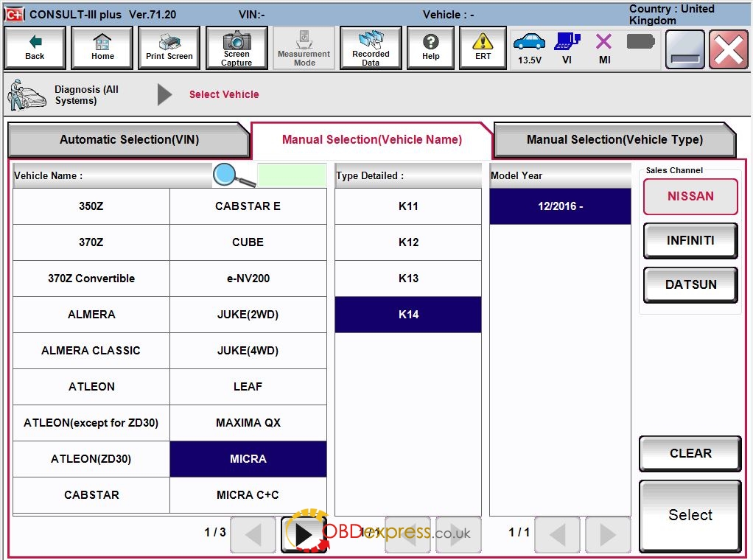Click the Diagnosis (All Systems) mechanic icon
Image resolution: width=753 pixels, height=560 pixels.
coord(27,95)
